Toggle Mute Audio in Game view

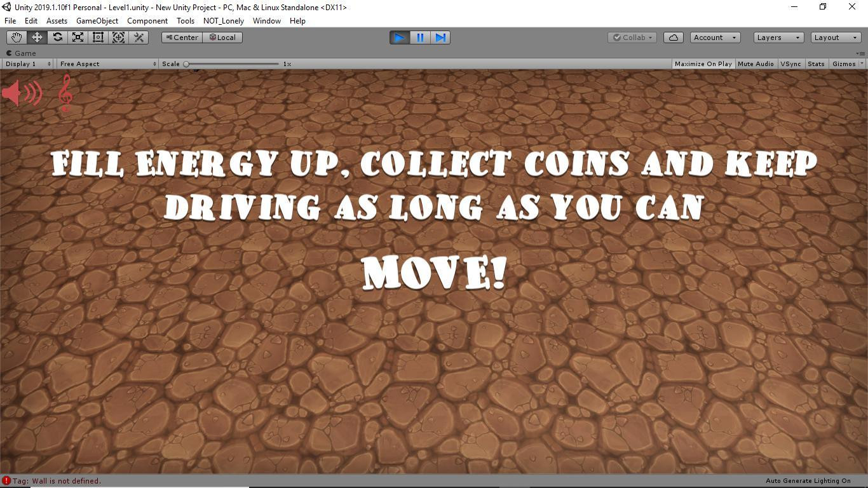[x=756, y=64]
